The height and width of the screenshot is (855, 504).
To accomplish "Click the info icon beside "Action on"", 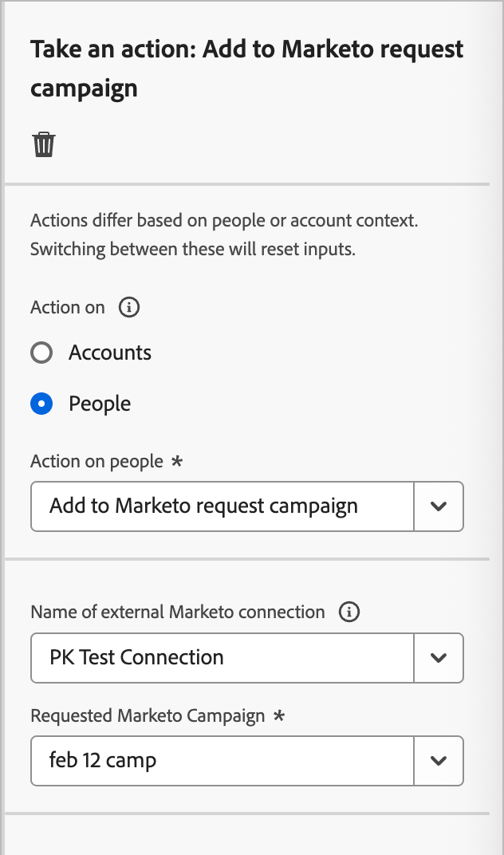I will (128, 307).
